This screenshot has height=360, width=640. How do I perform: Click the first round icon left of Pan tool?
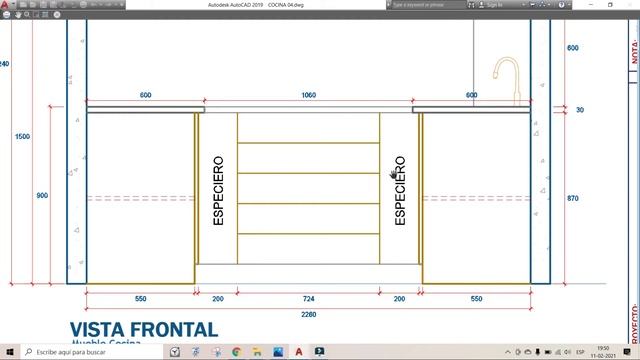[x=7, y=15]
